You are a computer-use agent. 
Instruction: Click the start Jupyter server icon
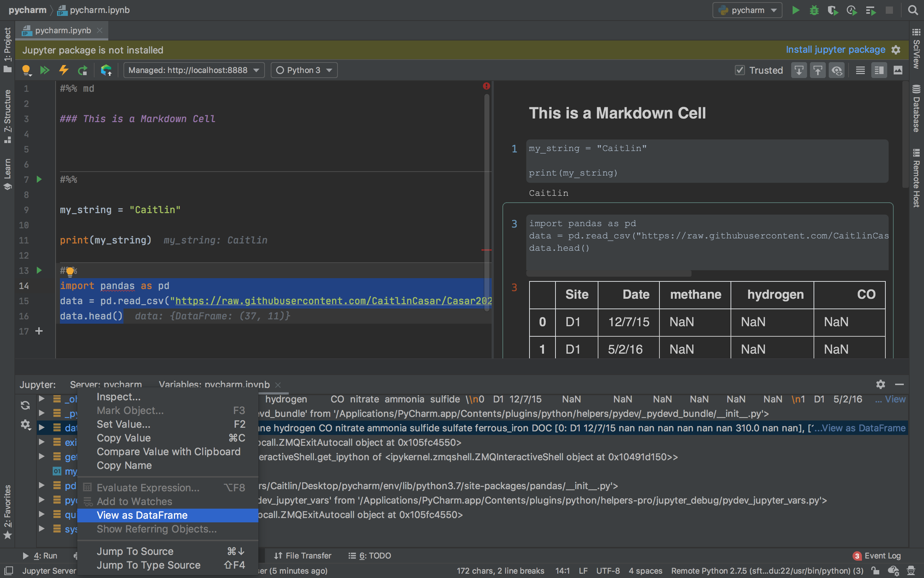click(106, 70)
